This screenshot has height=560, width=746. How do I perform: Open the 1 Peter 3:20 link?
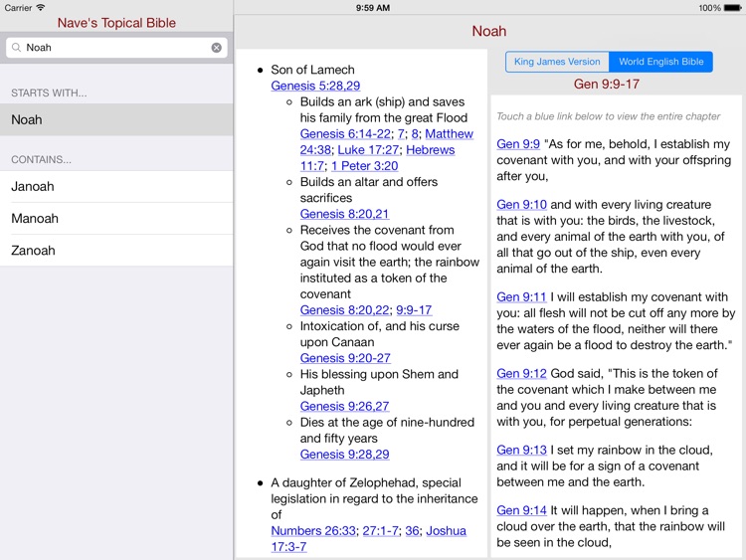(364, 166)
